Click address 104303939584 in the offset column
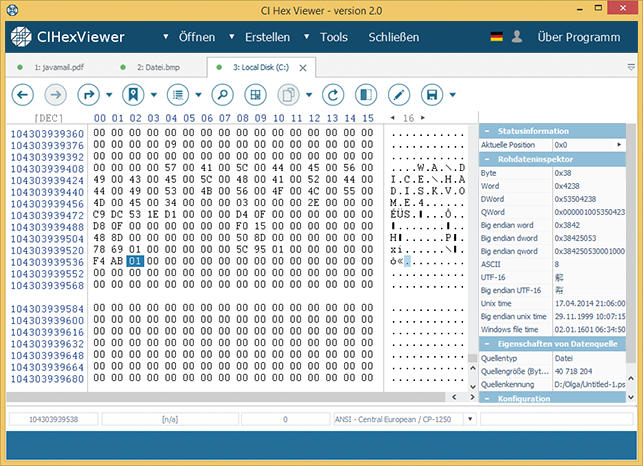Image resolution: width=643 pixels, height=466 pixels. pos(47,309)
